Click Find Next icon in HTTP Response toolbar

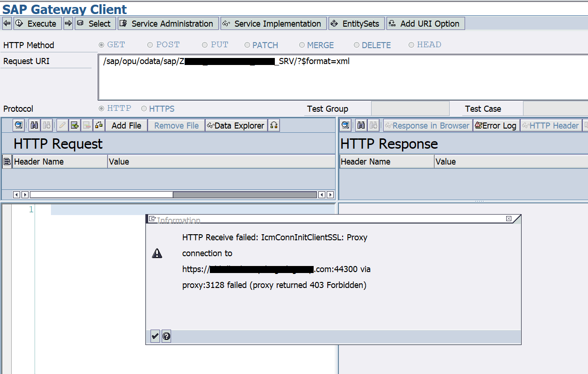tap(373, 125)
